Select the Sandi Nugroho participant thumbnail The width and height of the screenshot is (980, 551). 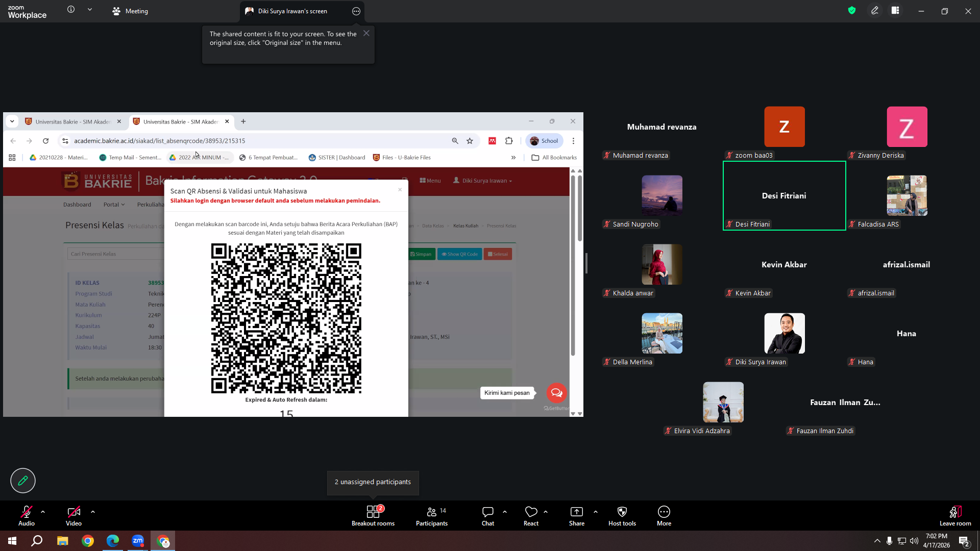[662, 196]
